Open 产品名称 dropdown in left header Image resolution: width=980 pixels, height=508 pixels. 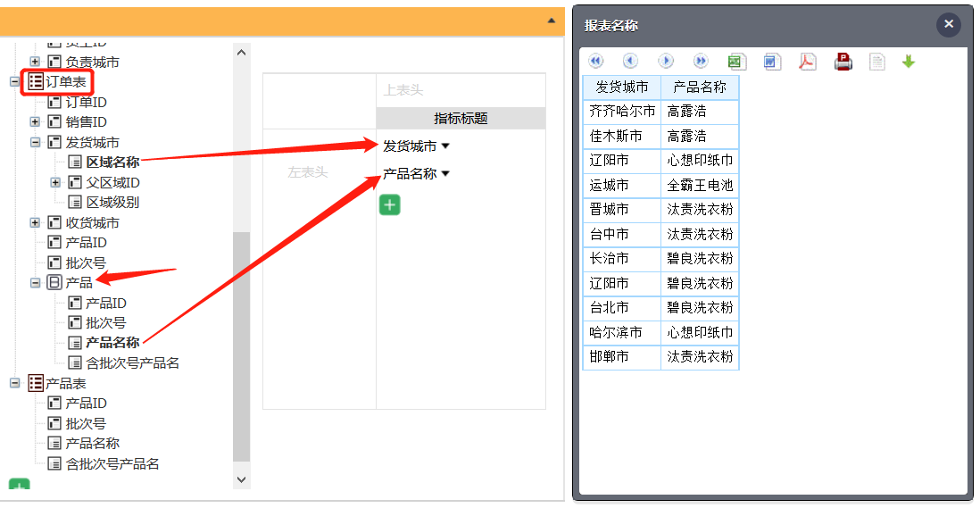[x=445, y=174]
